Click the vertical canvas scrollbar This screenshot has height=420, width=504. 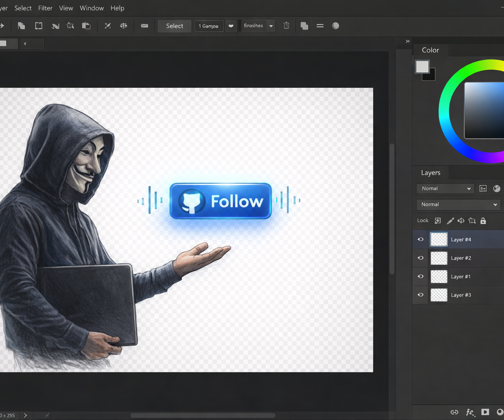pos(392,208)
